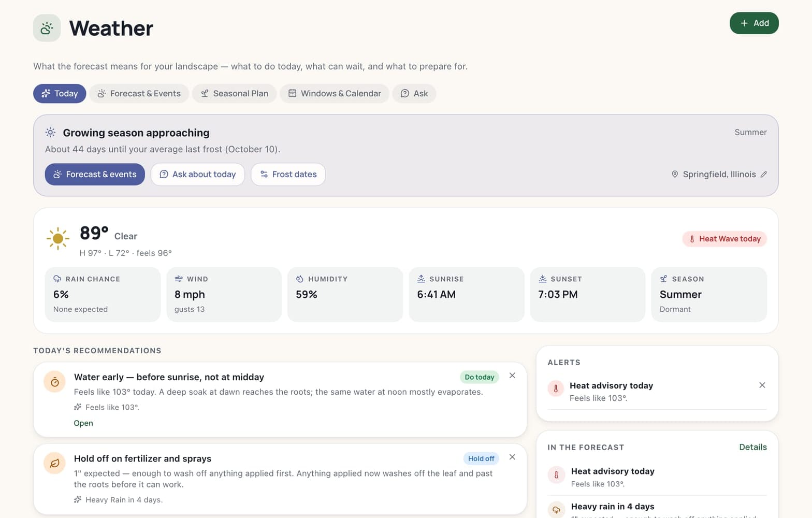The width and height of the screenshot is (812, 518).
Task: Click the location pin icon
Action: tap(675, 175)
